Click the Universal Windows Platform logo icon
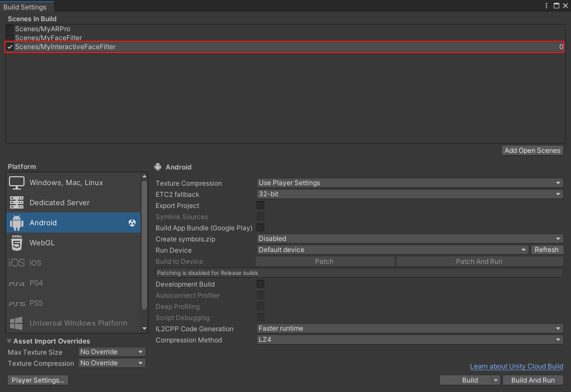The height and width of the screenshot is (392, 571). tap(16, 323)
